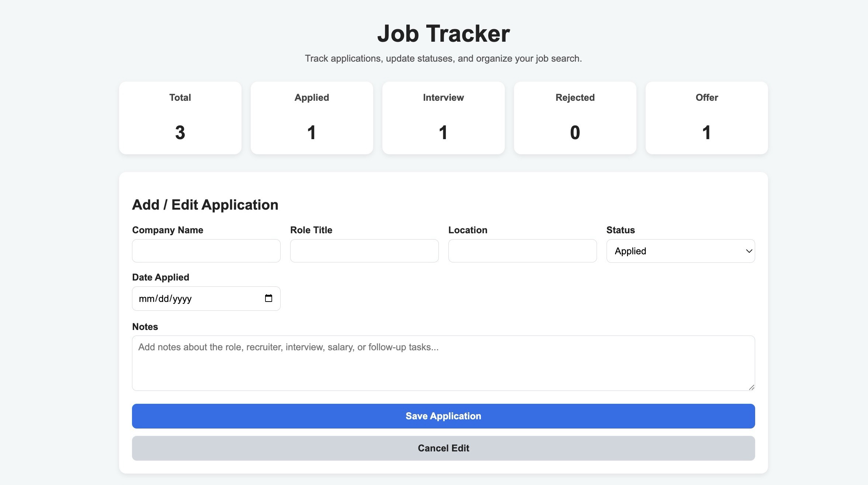Image resolution: width=868 pixels, height=485 pixels.
Task: Select the Total summary card
Action: pos(180,118)
